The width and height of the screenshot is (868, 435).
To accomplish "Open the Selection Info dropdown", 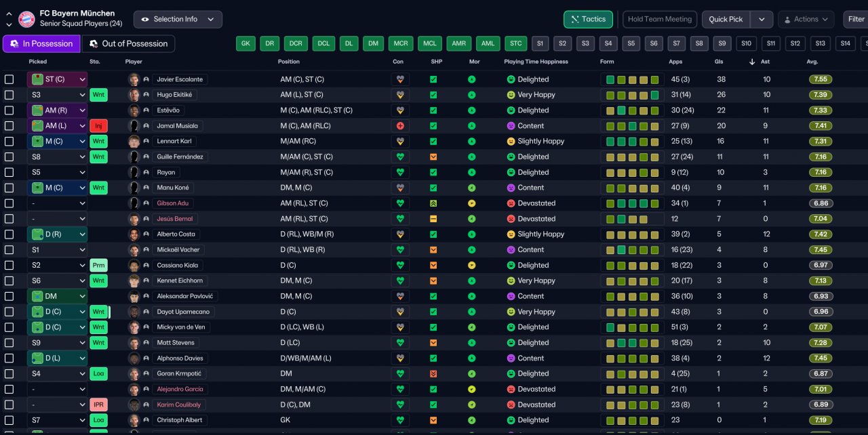I will 178,19.
